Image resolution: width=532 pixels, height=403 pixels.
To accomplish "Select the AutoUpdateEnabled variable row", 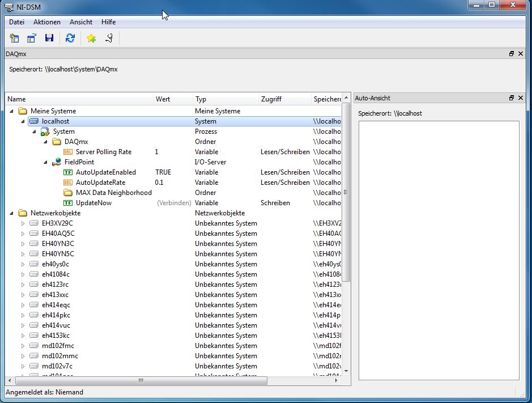I will click(x=105, y=172).
